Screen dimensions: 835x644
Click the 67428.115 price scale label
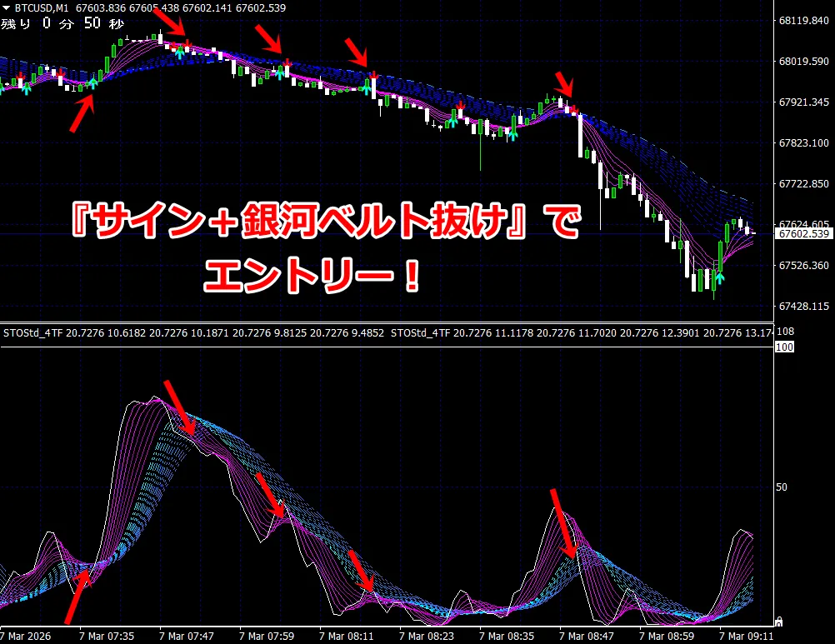point(804,307)
